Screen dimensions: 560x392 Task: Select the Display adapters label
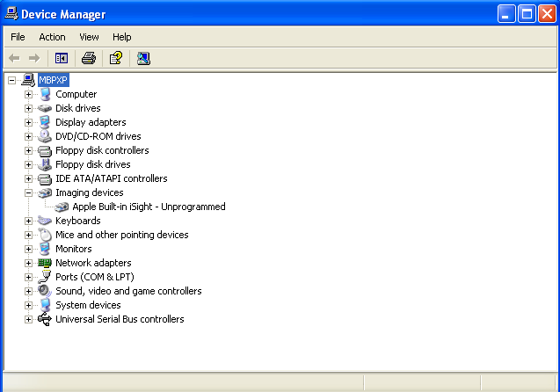pos(91,122)
